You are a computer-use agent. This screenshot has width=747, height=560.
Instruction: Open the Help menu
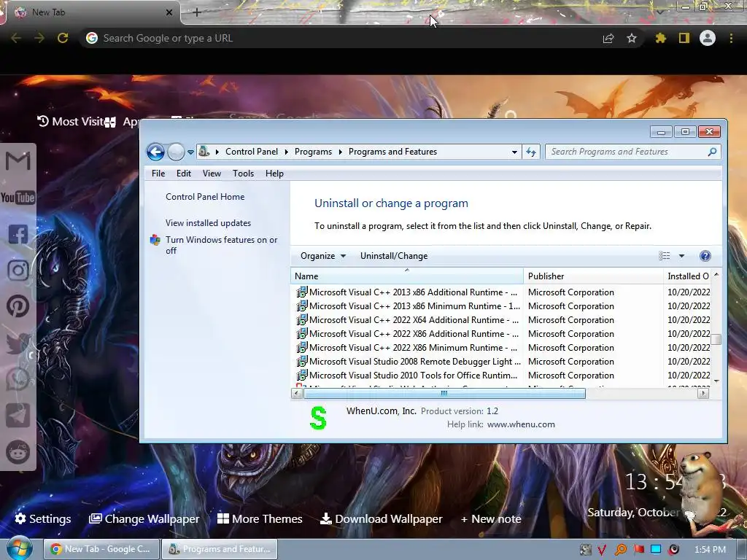[x=274, y=174]
